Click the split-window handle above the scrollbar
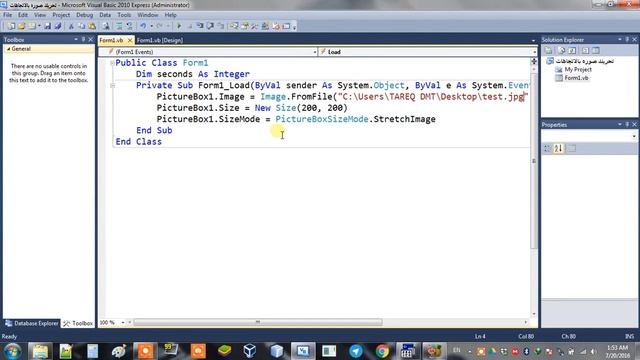 point(533,61)
